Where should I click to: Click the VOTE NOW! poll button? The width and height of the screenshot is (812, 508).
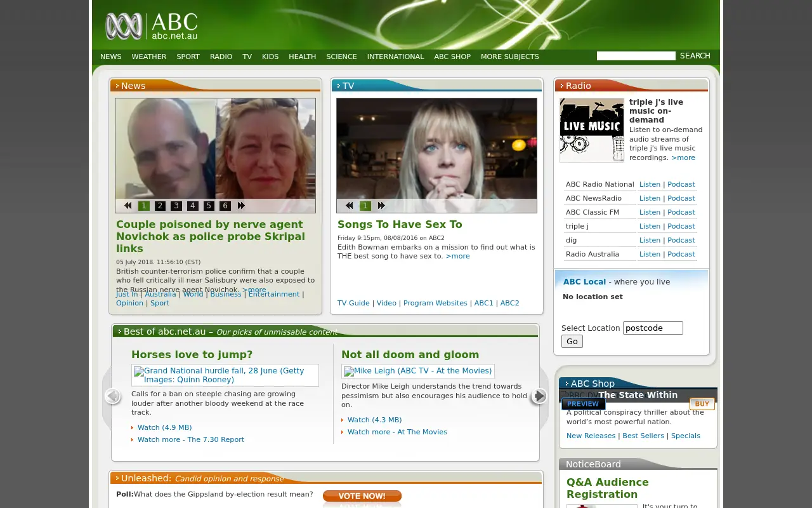362,496
